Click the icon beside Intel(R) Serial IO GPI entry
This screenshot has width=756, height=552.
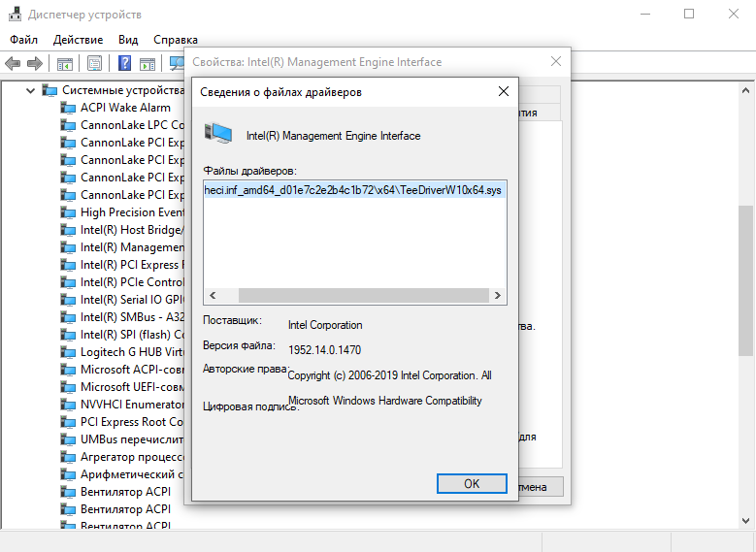coord(68,300)
